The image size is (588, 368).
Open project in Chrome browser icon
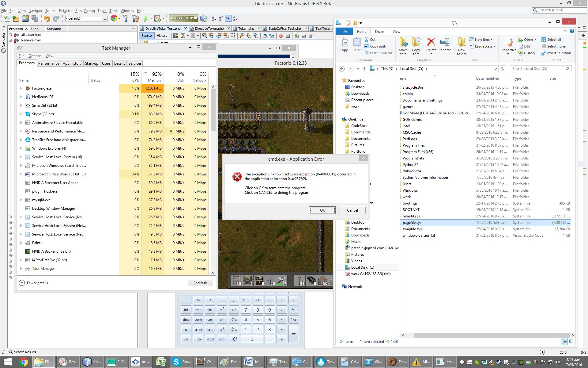click(114, 18)
